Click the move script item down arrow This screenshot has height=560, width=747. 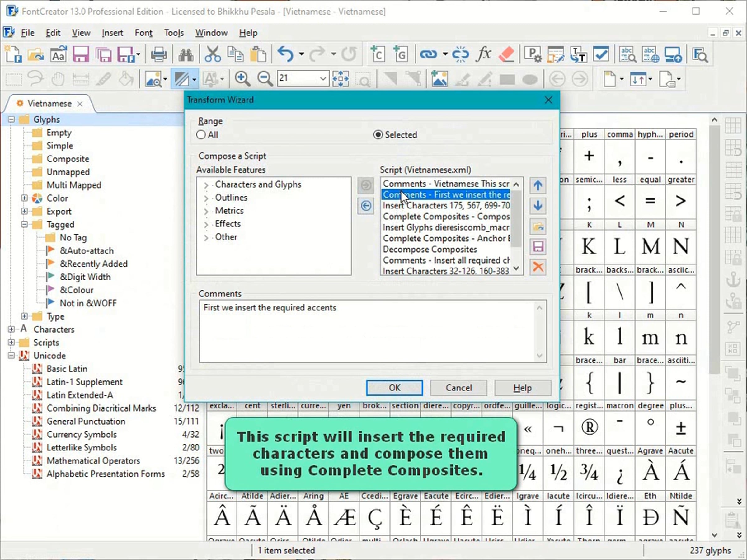[x=538, y=206]
